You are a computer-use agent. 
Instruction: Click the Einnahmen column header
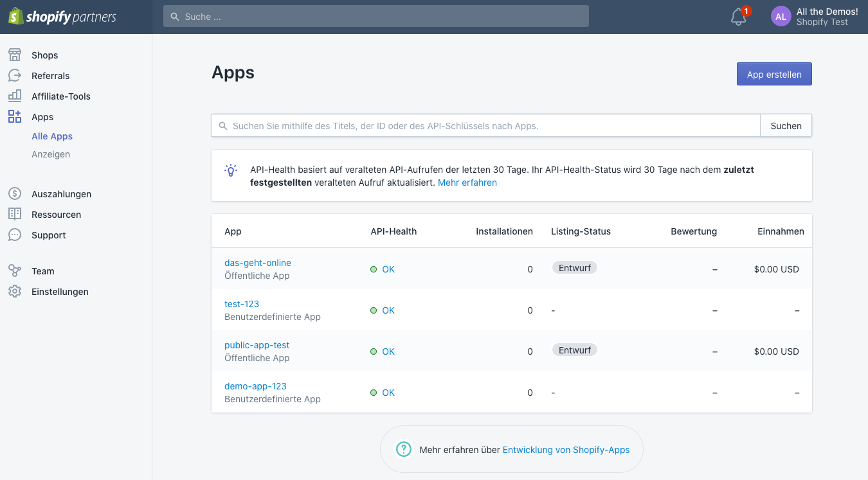click(781, 231)
